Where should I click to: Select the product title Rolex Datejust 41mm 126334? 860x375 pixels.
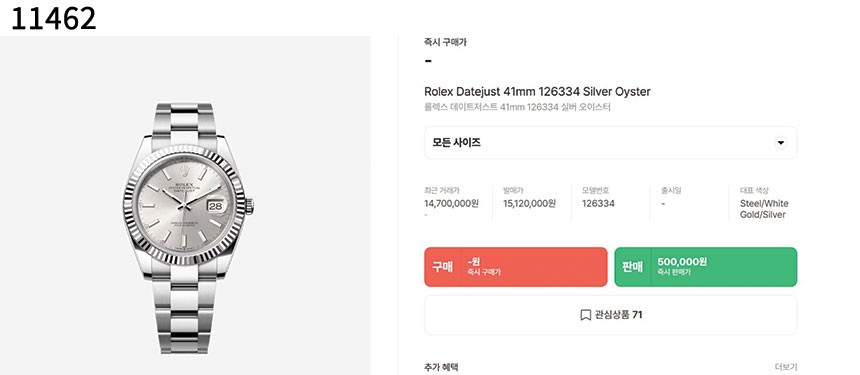point(537,92)
